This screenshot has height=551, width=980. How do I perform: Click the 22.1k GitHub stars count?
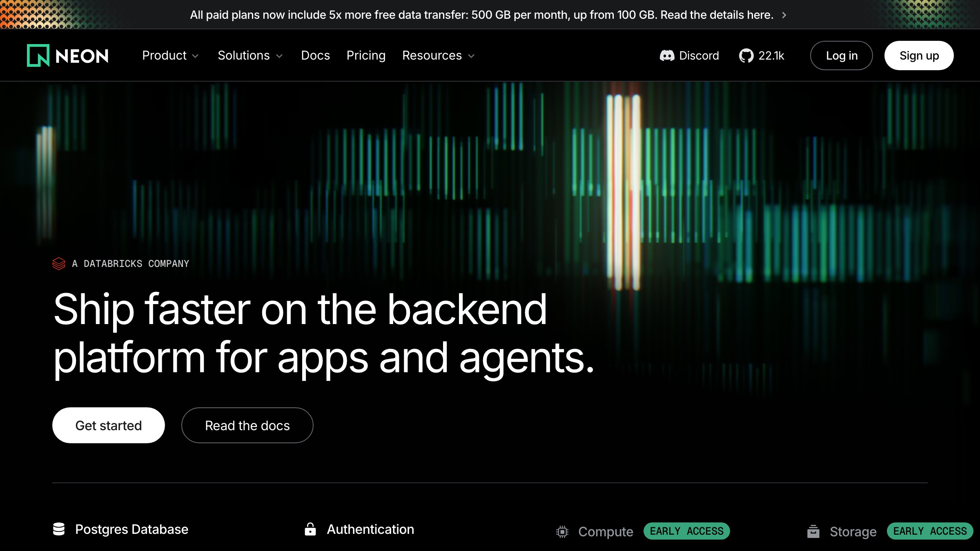(771, 56)
